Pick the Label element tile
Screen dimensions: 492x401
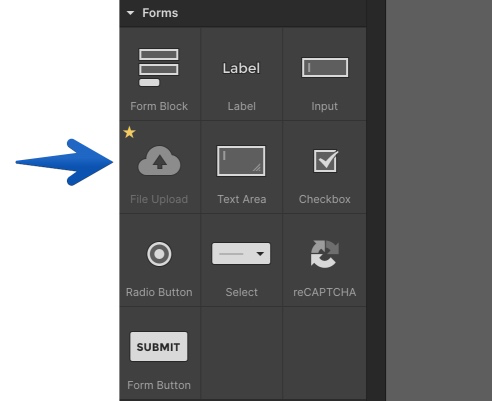[x=242, y=74]
